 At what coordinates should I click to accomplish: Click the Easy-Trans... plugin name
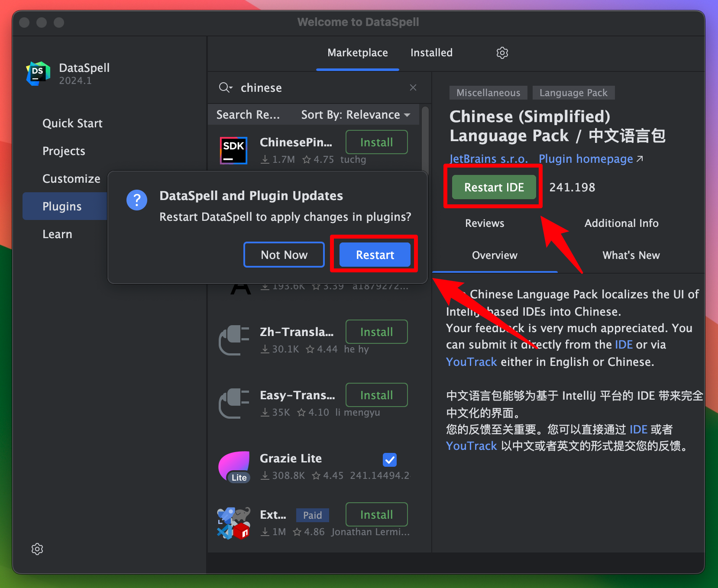pyautogui.click(x=297, y=395)
